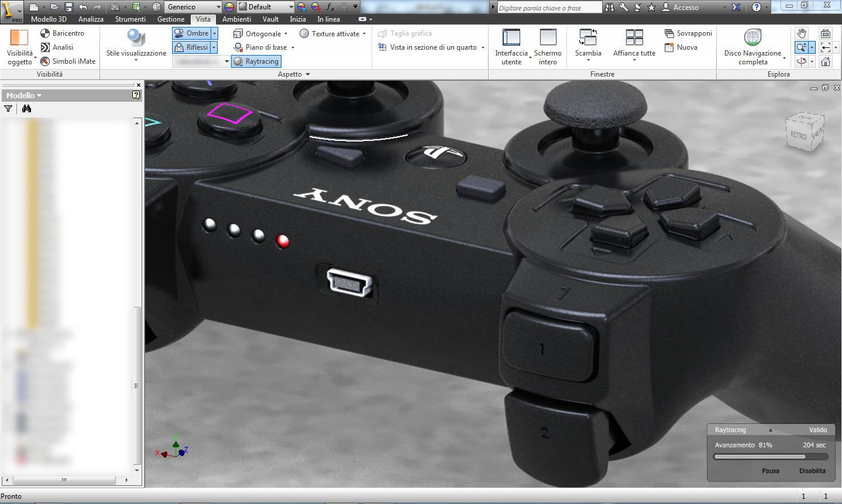This screenshot has width=842, height=504.
Task: Switch to the Analizza tab
Action: [x=91, y=19]
